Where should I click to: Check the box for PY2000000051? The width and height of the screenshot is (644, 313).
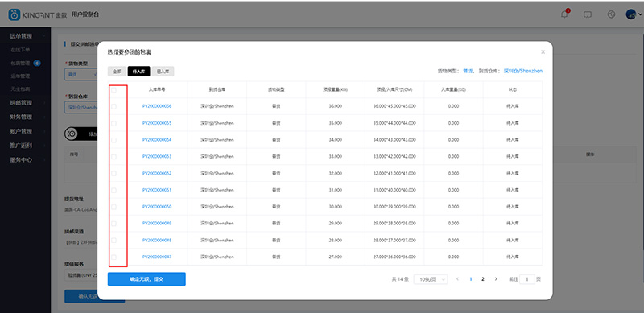click(114, 190)
